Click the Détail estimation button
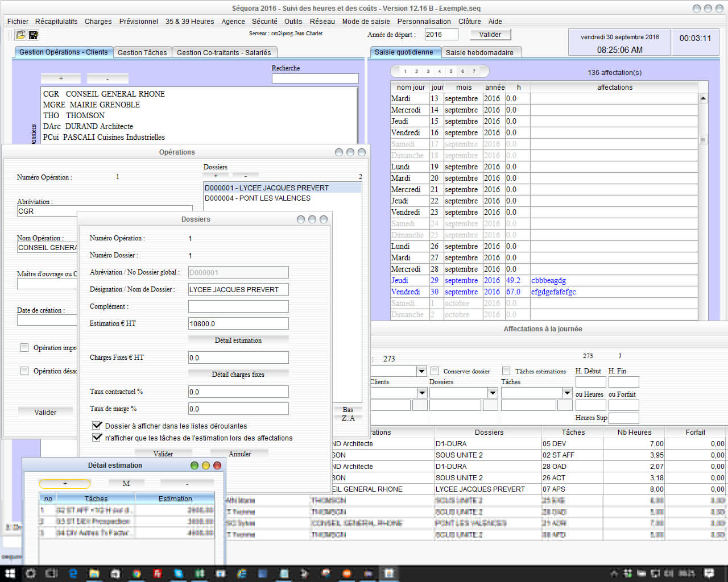 (x=238, y=340)
